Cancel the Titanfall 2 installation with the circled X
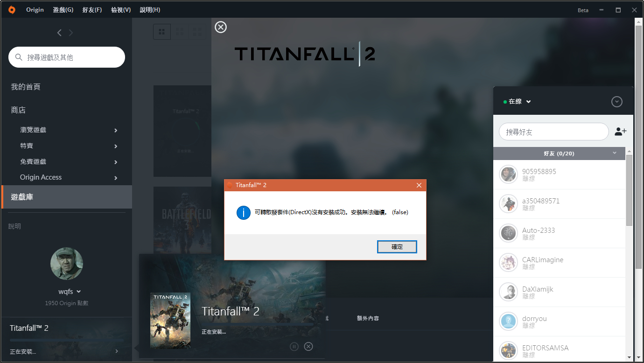The height and width of the screenshot is (363, 644). [x=308, y=346]
